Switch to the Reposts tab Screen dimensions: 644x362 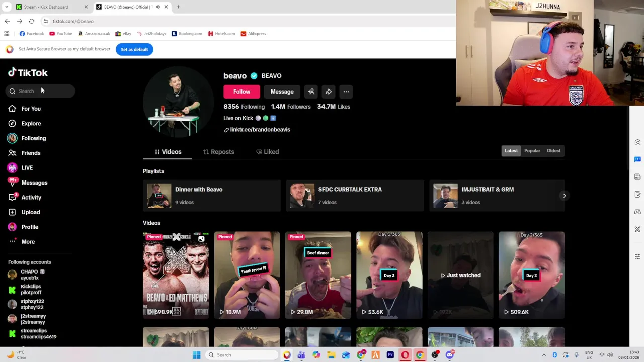point(219,152)
